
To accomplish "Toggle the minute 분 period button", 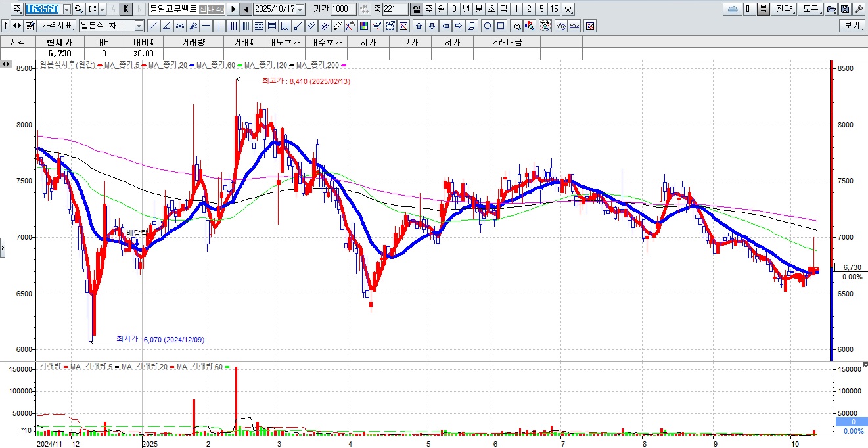I will 478,9.
